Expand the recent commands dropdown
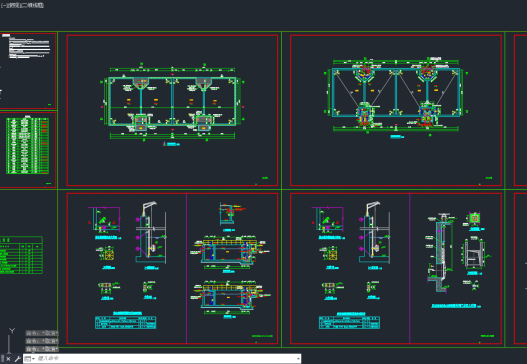Screen dimensions: 527x364 coord(30,359)
